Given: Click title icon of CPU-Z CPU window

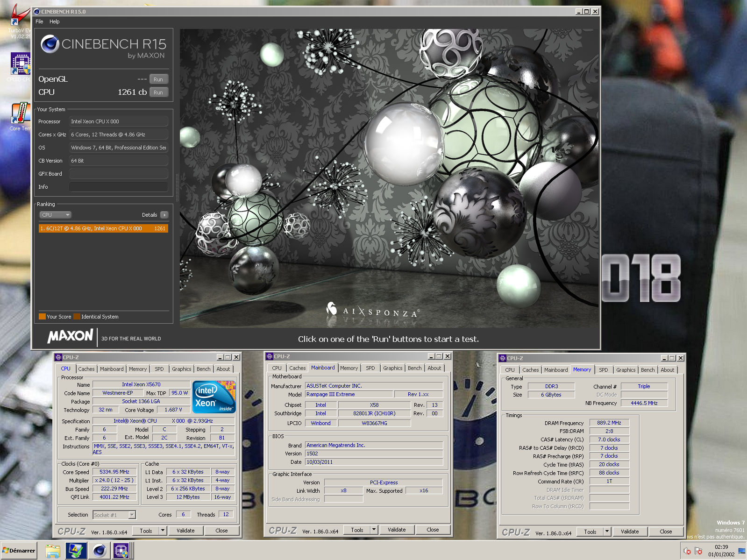Looking at the screenshot, I should pyautogui.click(x=58, y=357).
